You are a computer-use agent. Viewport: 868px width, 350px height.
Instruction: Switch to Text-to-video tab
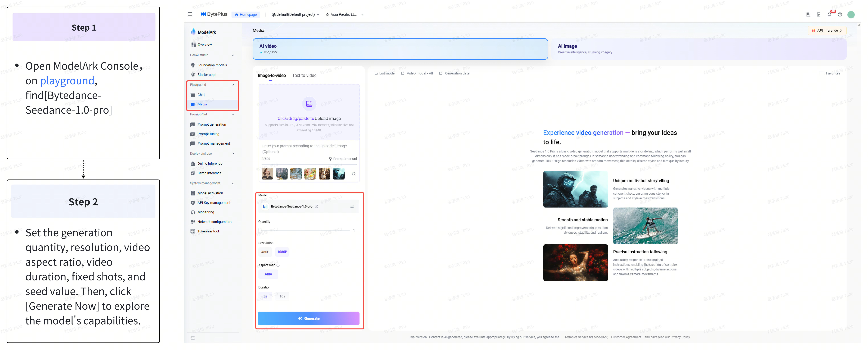pos(304,75)
